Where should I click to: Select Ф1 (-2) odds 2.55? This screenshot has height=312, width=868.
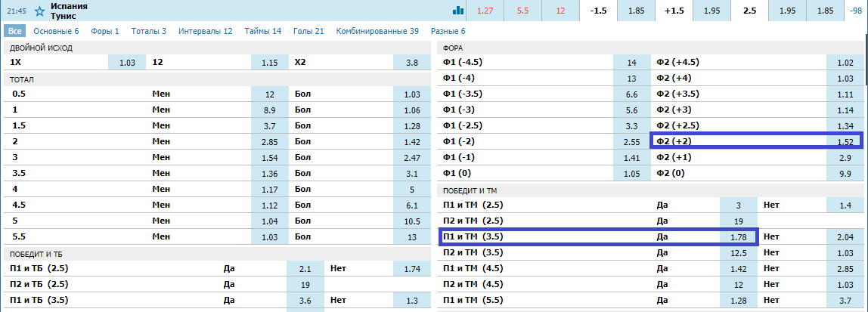click(x=632, y=141)
